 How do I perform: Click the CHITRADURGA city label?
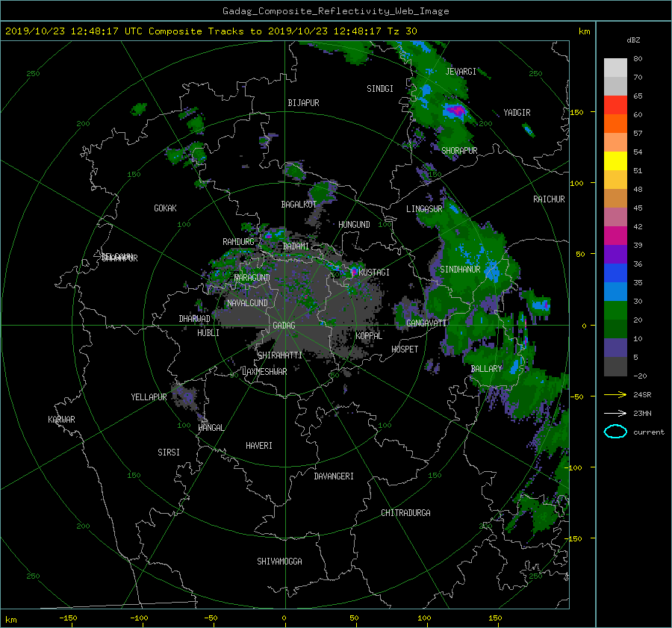click(406, 513)
